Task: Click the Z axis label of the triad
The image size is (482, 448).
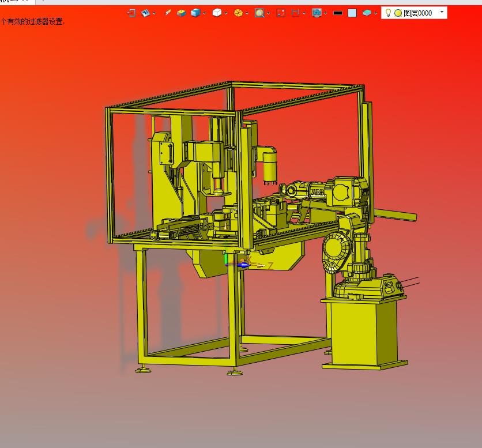Action: click(270, 266)
